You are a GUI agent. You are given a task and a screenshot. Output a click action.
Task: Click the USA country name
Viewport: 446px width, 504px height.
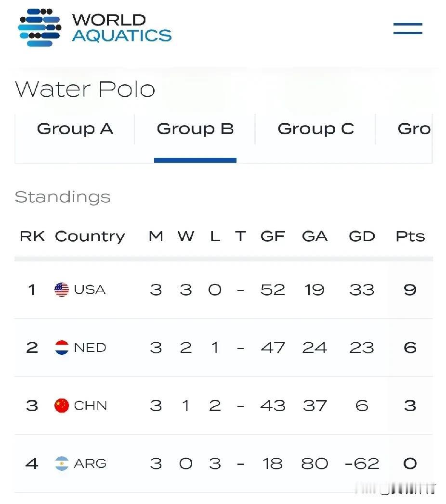[x=90, y=290]
